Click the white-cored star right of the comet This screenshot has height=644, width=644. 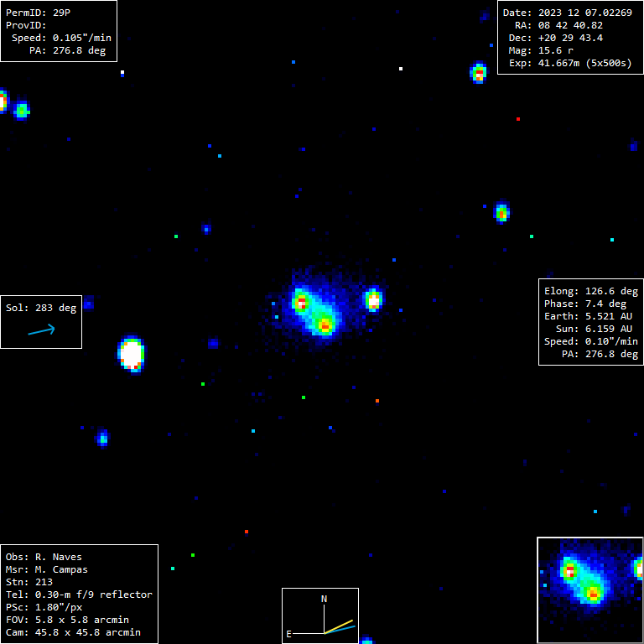click(x=374, y=300)
